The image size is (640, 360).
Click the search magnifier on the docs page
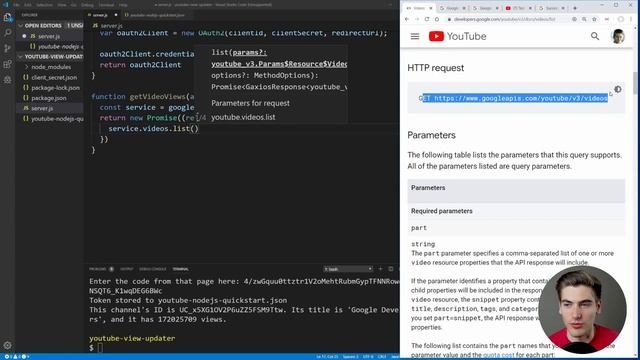coord(595,36)
